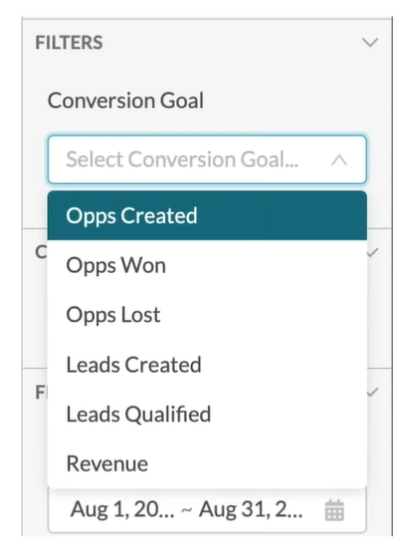The height and width of the screenshot is (552, 411).
Task: Click the date range input field
Action: point(207,510)
